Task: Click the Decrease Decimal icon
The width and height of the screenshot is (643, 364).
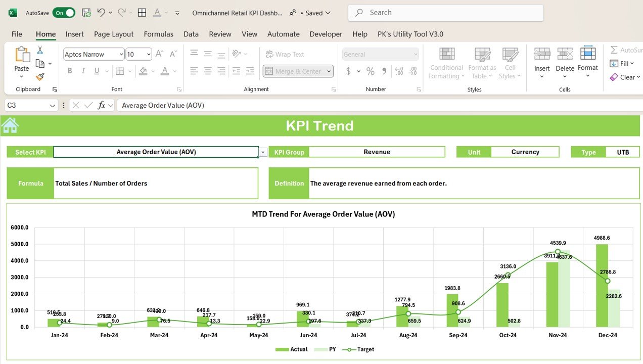Action: (x=413, y=71)
